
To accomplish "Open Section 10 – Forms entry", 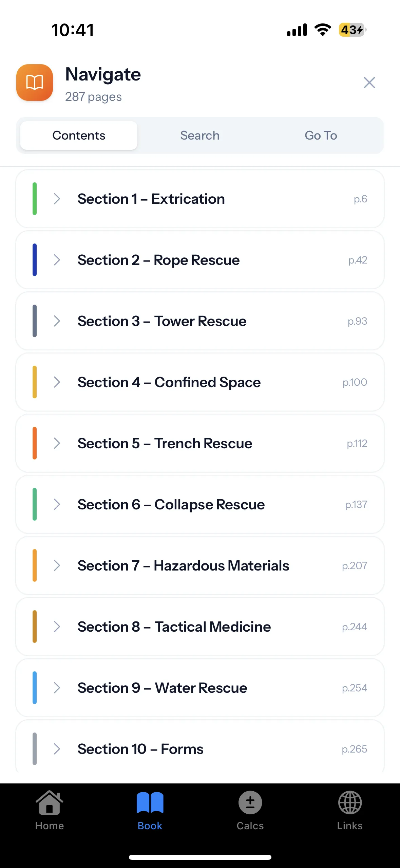I will [140, 749].
